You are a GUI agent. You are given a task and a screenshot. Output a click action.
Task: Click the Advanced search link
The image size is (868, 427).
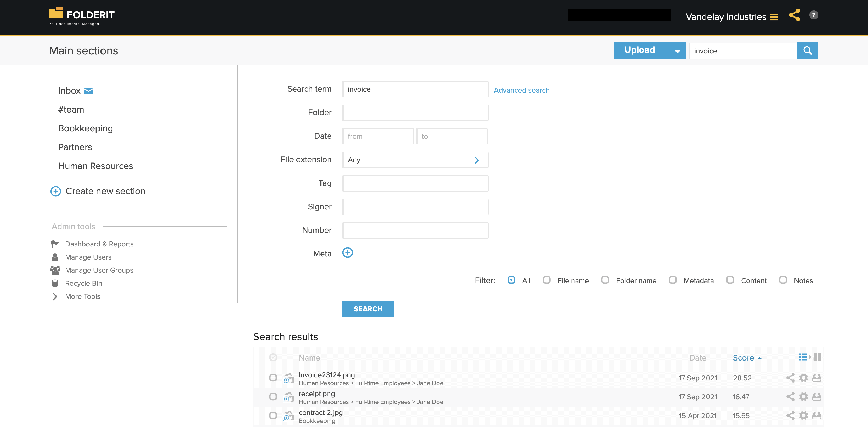[521, 90]
